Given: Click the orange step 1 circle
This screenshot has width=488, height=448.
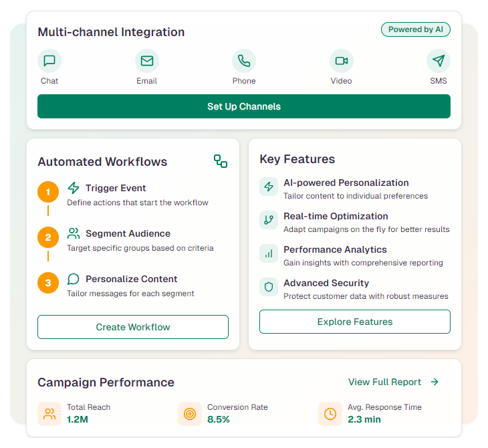Looking at the screenshot, I should point(48,192).
